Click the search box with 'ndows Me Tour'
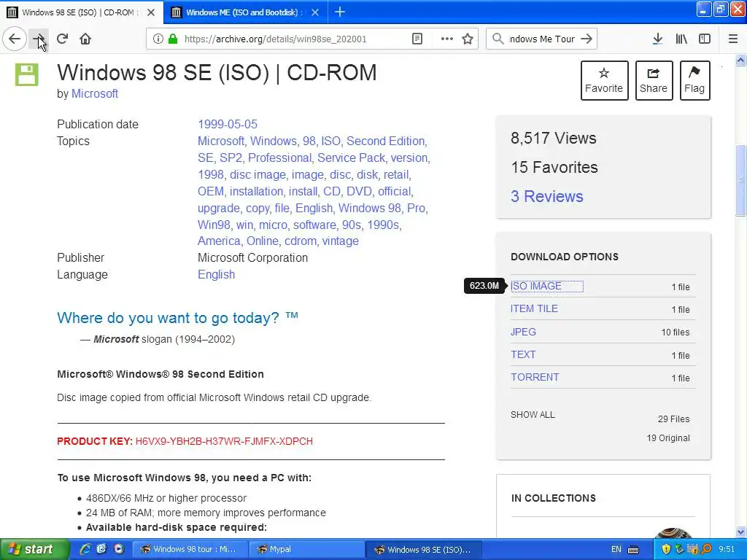 pyautogui.click(x=542, y=39)
